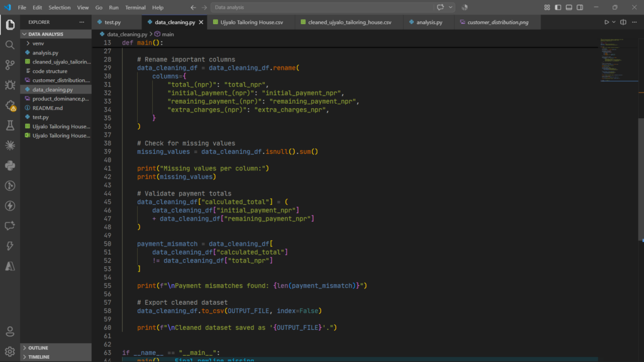The height and width of the screenshot is (362, 644).
Task: Open the Testing flask icon
Action: 10,125
